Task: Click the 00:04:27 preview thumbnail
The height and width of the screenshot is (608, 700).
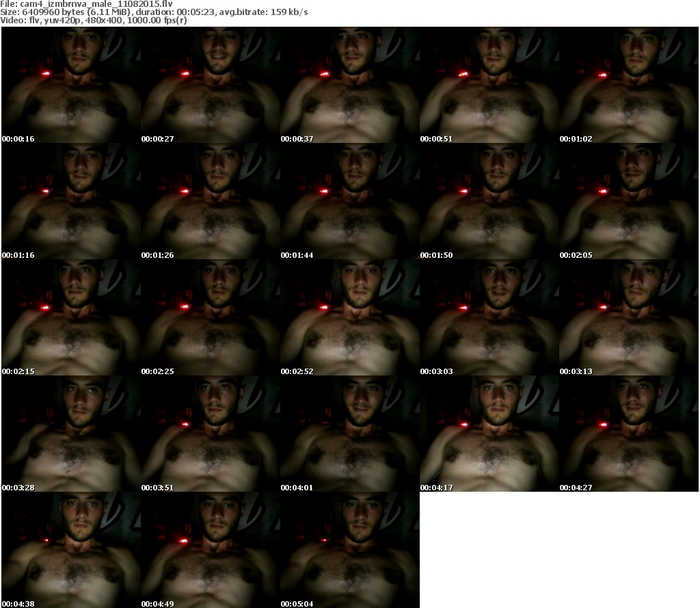Action: coord(629,434)
